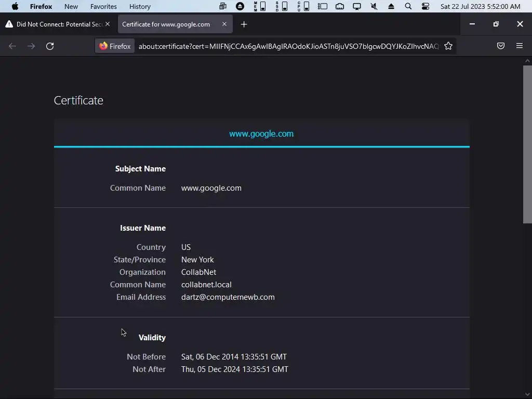Screen dimensions: 532x399
Task: Click the Issuer Name section heading
Action: click(x=143, y=228)
